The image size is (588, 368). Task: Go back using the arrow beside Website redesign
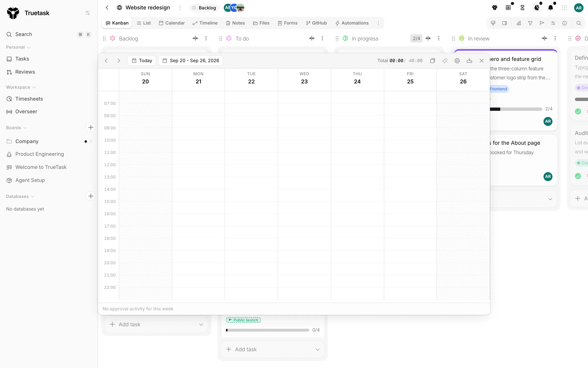point(107,8)
